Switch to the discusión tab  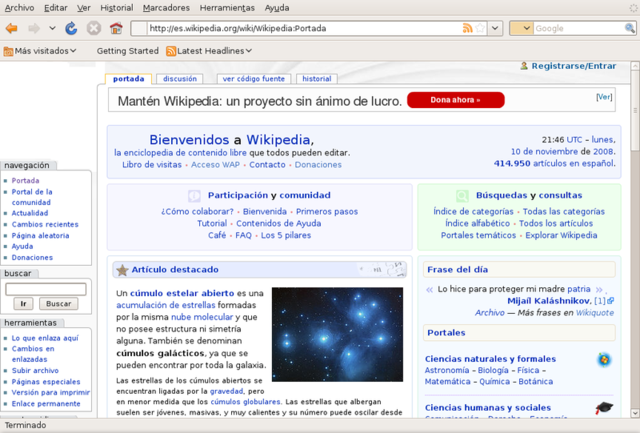pyautogui.click(x=180, y=79)
